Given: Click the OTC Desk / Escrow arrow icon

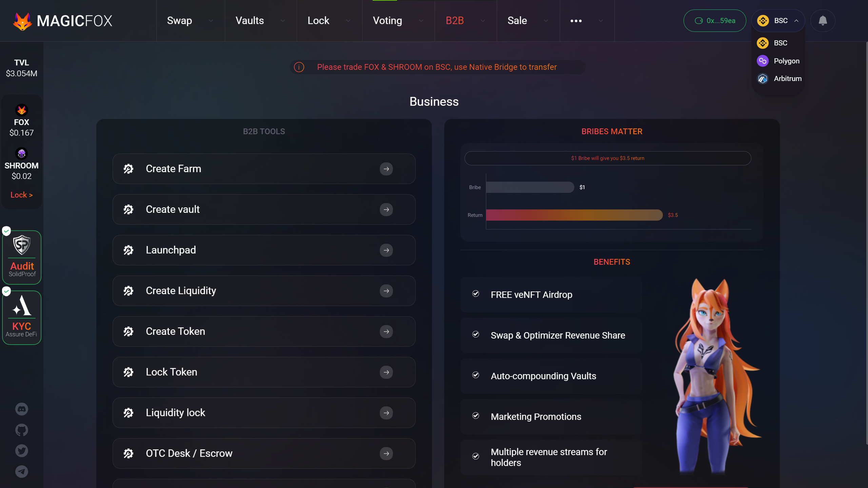Looking at the screenshot, I should (x=386, y=453).
